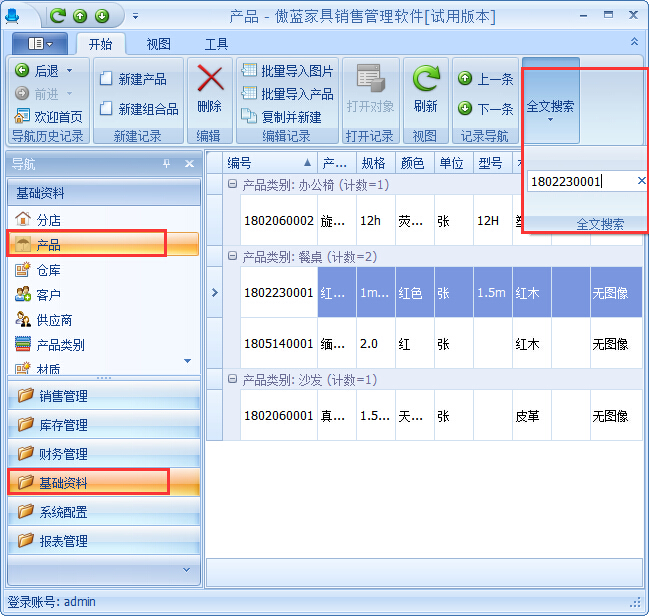Clear the search box with the X
This screenshot has width=649, height=616.
pos(641,180)
